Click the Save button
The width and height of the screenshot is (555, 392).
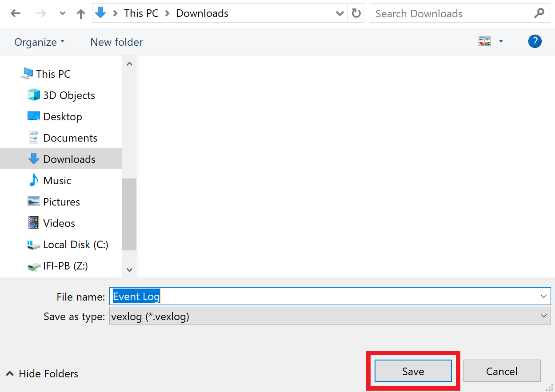coord(413,371)
